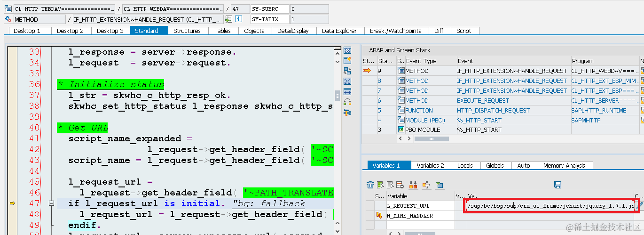Switch to the Objects tab

[x=254, y=31]
